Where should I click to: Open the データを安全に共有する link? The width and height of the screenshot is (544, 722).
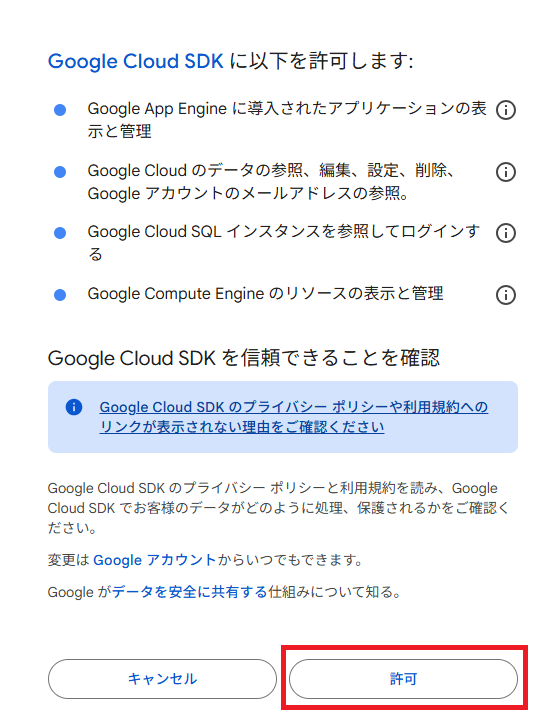(x=189, y=592)
